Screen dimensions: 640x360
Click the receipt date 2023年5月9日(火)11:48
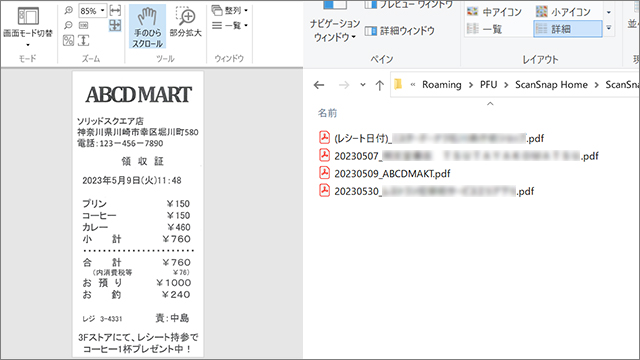[132, 180]
